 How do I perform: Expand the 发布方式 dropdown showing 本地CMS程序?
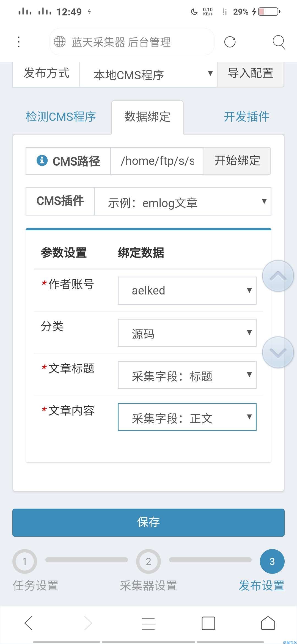(148, 74)
